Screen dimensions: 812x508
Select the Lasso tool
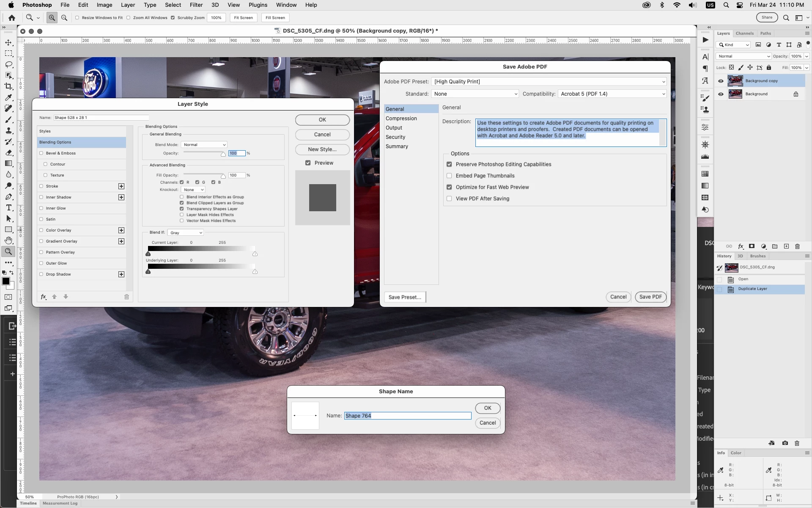tap(8, 64)
